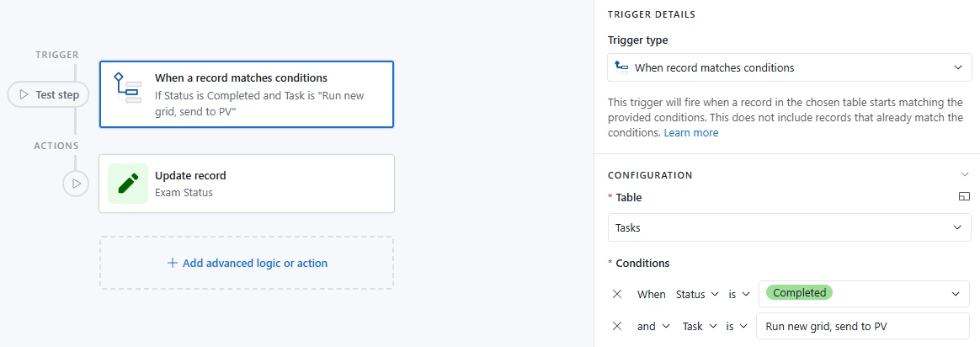This screenshot has width=980, height=347.
Task: Click the trigger conditions flowchart icon
Action: (x=127, y=88)
